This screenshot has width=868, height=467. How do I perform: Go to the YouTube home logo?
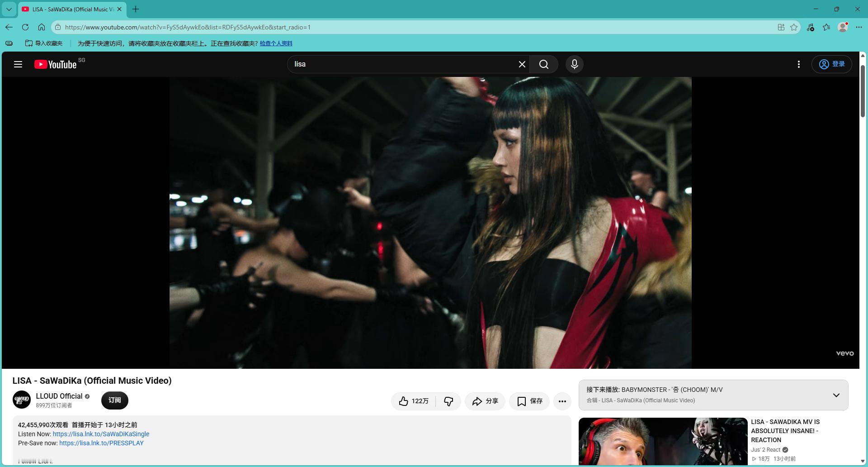[x=56, y=64]
